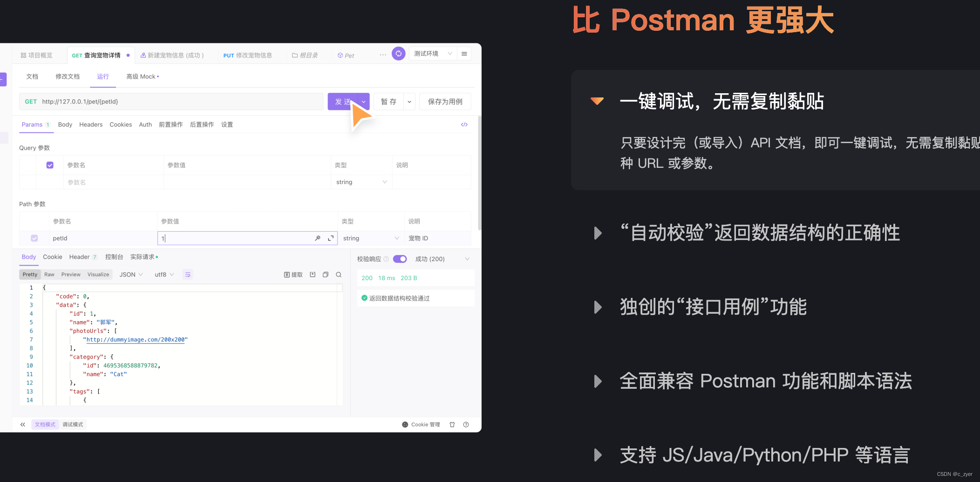Toggle word wrap icon in response toolbar
This screenshot has height=482, width=980.
(x=188, y=275)
